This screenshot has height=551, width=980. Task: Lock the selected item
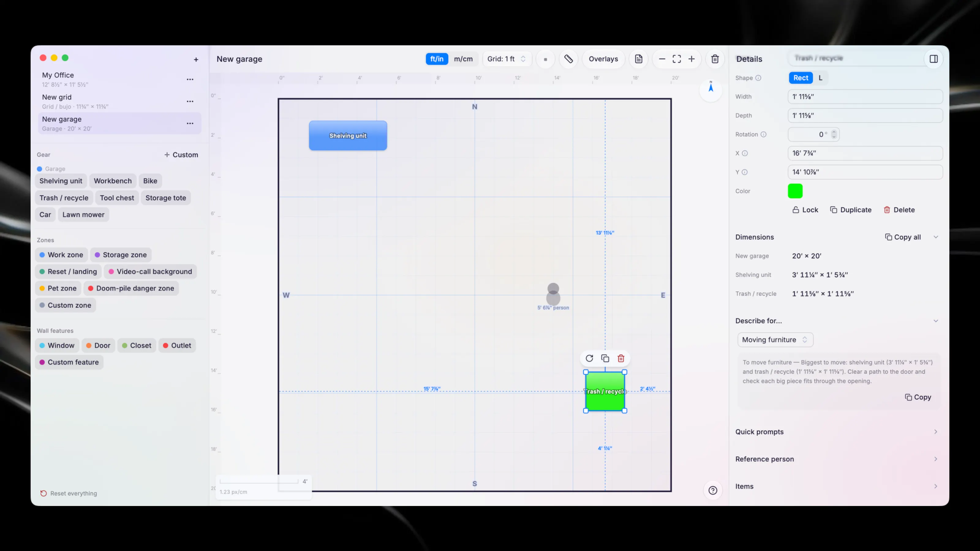[805, 210]
